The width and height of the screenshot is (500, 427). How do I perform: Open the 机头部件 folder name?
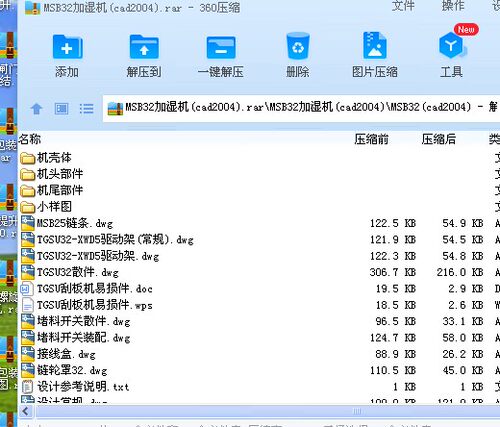click(x=60, y=174)
